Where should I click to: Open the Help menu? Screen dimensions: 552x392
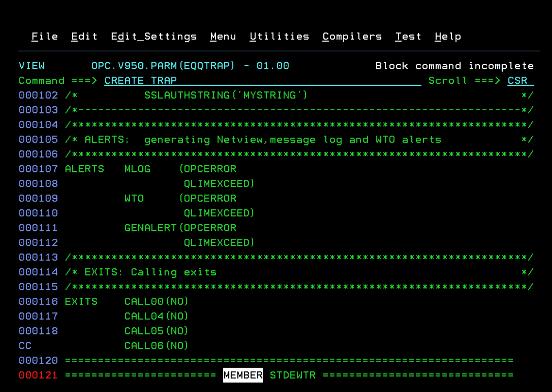[x=448, y=36]
